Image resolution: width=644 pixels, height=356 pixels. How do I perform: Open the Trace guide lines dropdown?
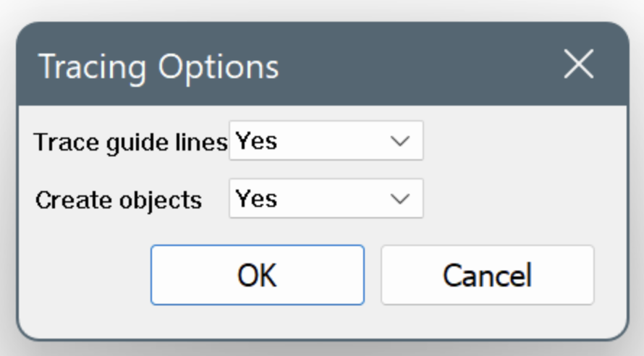(x=326, y=141)
